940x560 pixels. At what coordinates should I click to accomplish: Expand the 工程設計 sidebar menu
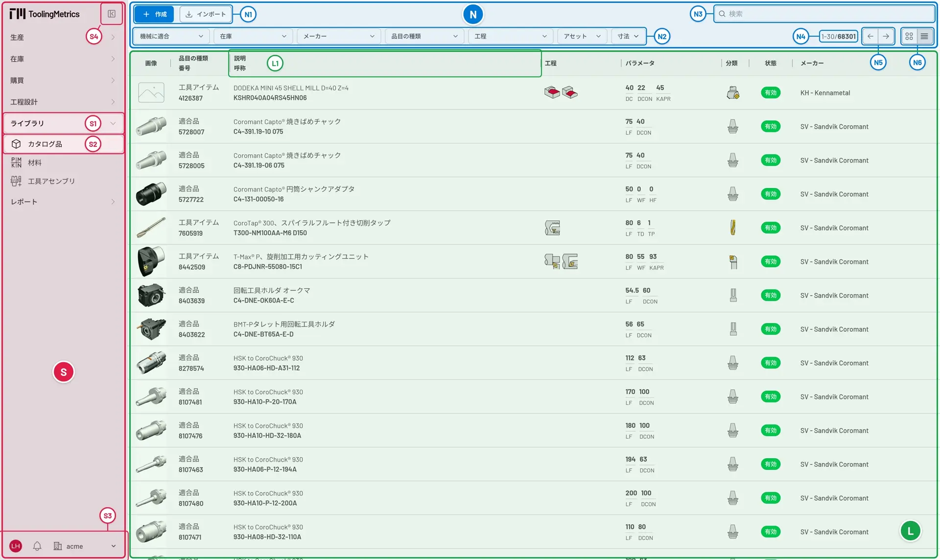point(64,102)
